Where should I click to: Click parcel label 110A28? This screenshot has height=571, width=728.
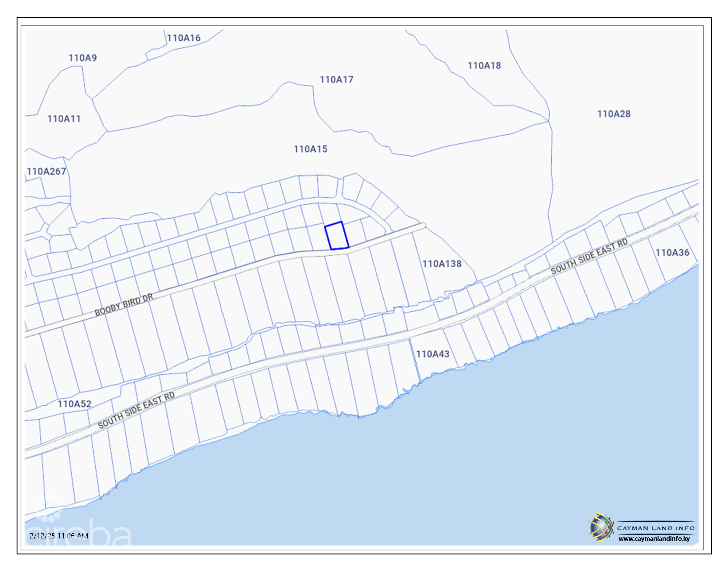[x=613, y=114]
